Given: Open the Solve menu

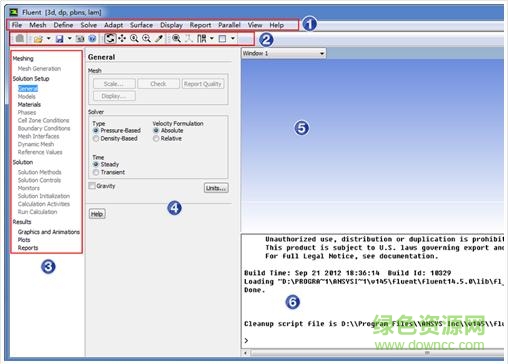Looking at the screenshot, I should 89,25.
